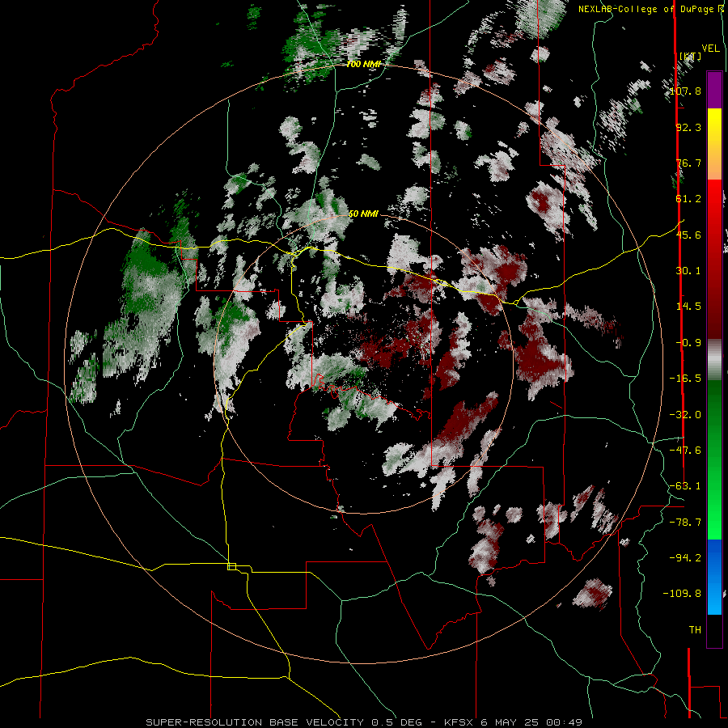Click the 100 NMI range ring label
The width and height of the screenshot is (728, 728).
[x=363, y=64]
